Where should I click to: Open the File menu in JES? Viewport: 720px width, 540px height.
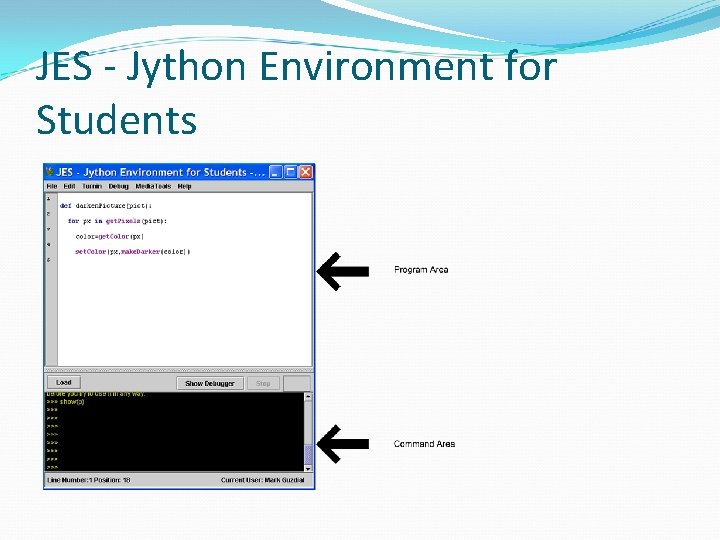click(x=52, y=186)
